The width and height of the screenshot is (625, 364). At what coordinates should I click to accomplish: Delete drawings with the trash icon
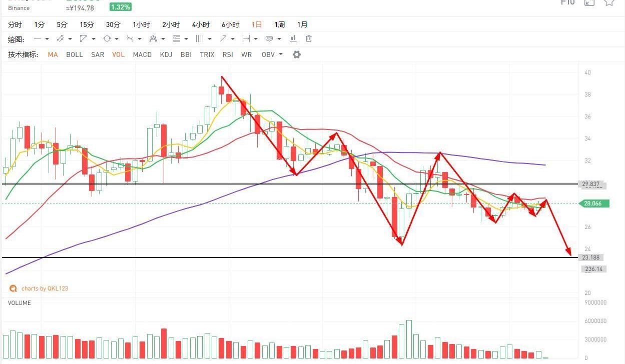[x=309, y=39]
